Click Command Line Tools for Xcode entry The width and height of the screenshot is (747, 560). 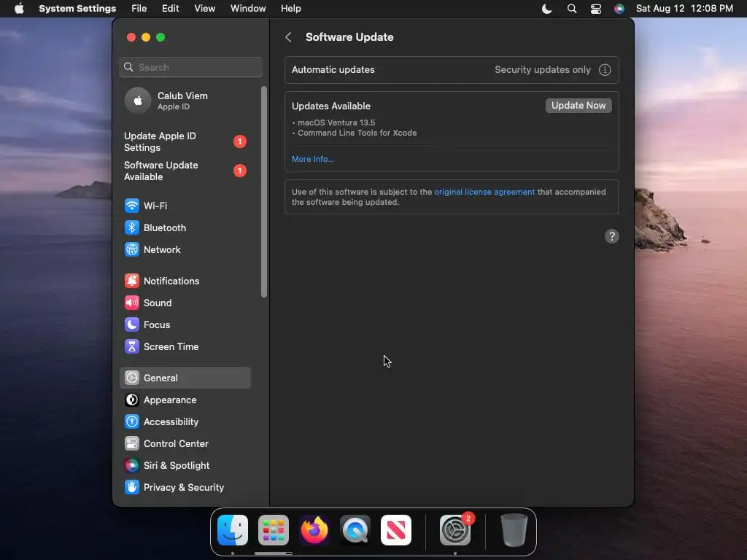tap(357, 133)
